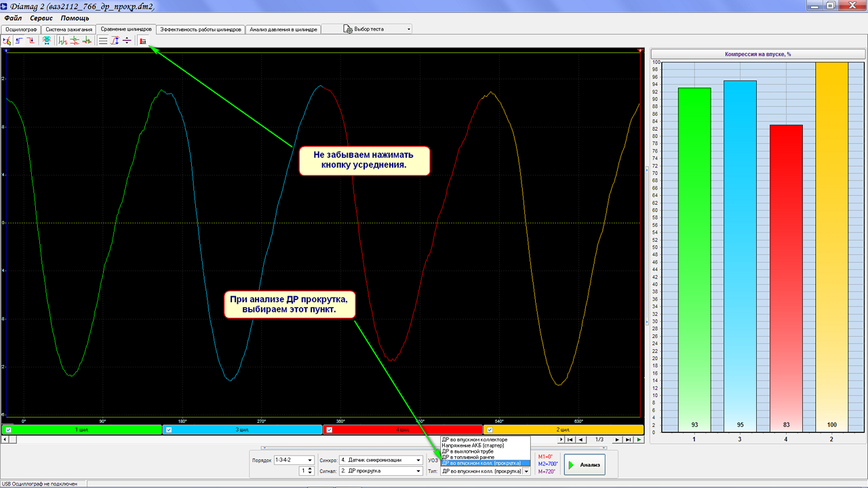Go to next page arrow
This screenshot has height=488, width=868.
click(618, 440)
